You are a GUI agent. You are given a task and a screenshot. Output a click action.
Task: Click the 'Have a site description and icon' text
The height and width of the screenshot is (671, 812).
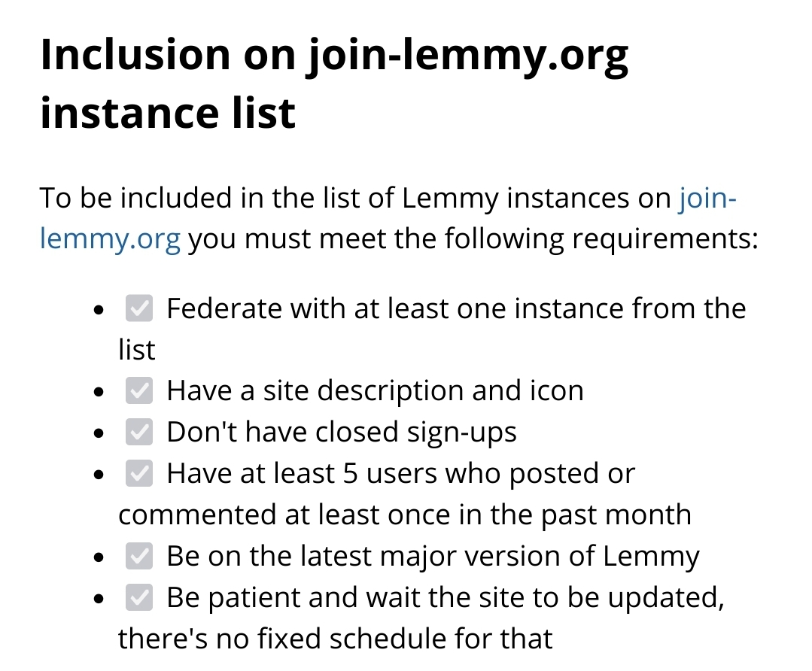pos(375,390)
